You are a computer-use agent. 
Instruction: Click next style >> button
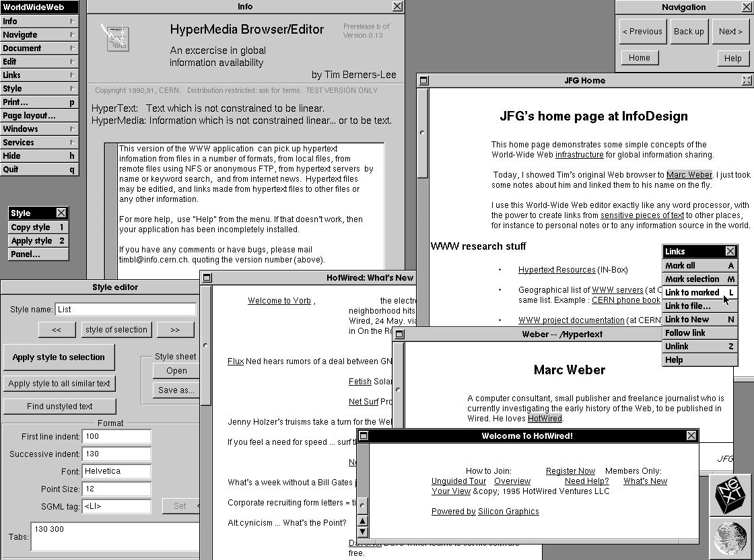point(175,330)
